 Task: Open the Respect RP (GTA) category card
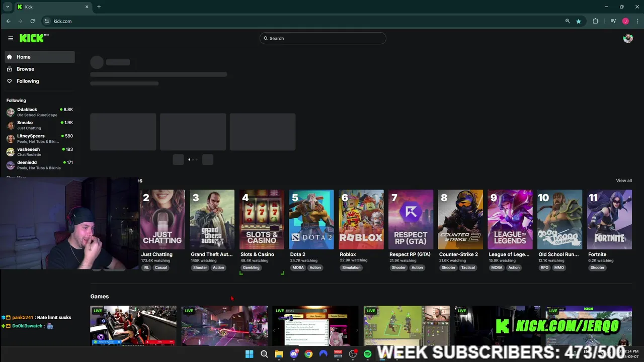[411, 220]
